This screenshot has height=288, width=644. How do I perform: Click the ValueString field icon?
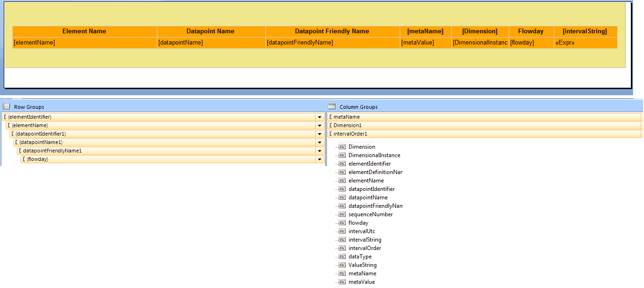coord(342,265)
